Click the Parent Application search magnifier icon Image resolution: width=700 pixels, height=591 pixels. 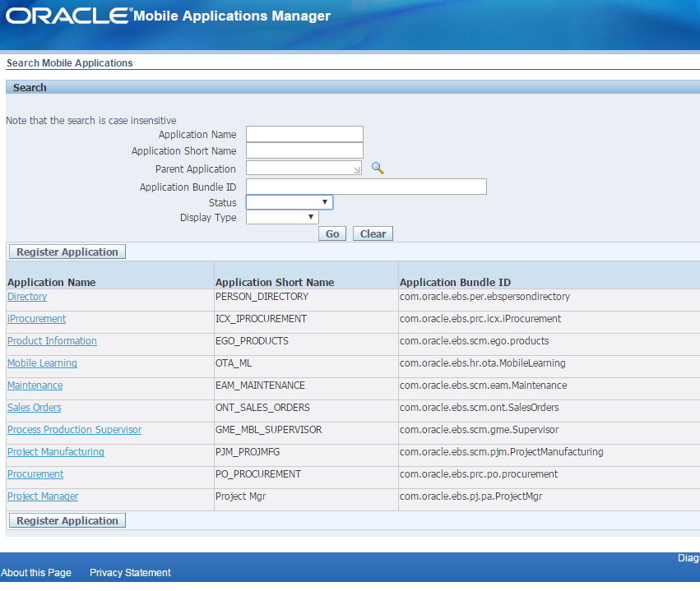pos(378,169)
